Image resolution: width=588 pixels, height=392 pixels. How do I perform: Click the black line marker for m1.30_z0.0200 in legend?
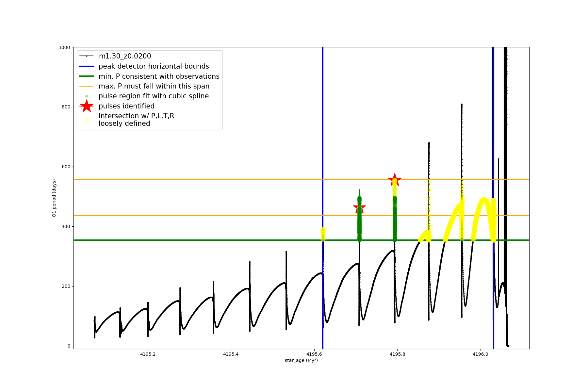point(87,56)
